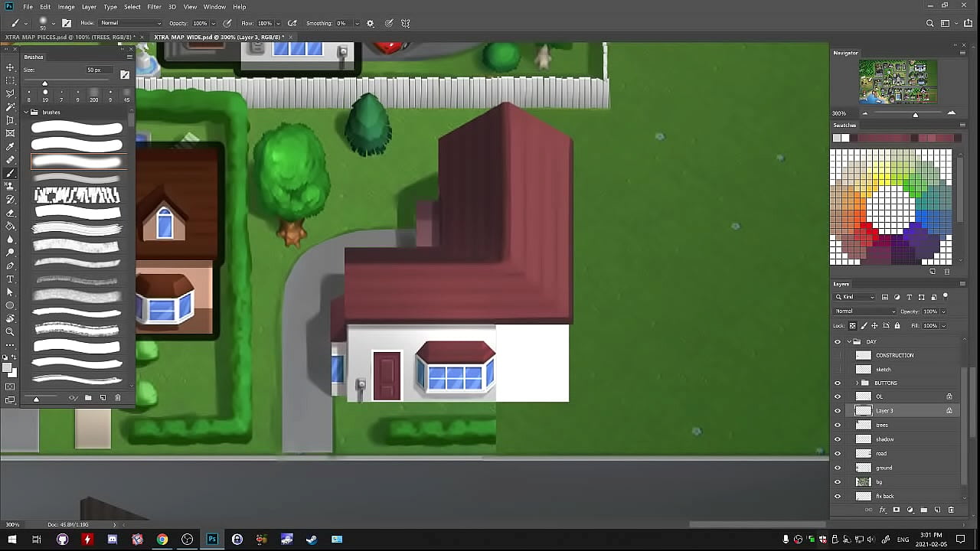Switch to XTRA MAP PIECES.psd tab
Screen dimensions: 980x551
(69, 37)
